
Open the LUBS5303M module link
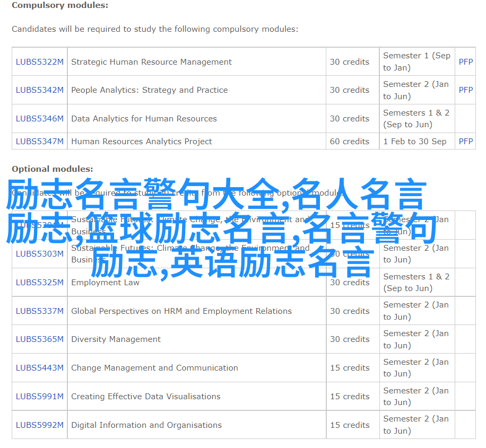coord(39,254)
